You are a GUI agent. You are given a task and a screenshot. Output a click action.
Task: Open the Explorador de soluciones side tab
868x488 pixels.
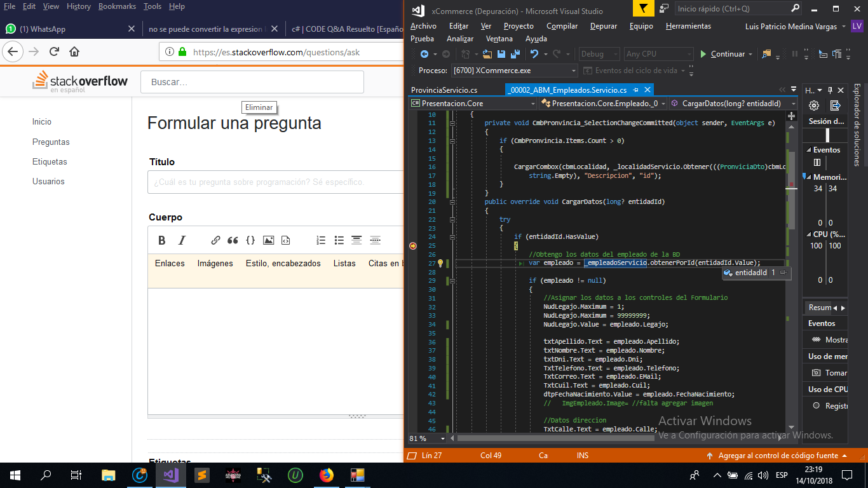pos(857,125)
